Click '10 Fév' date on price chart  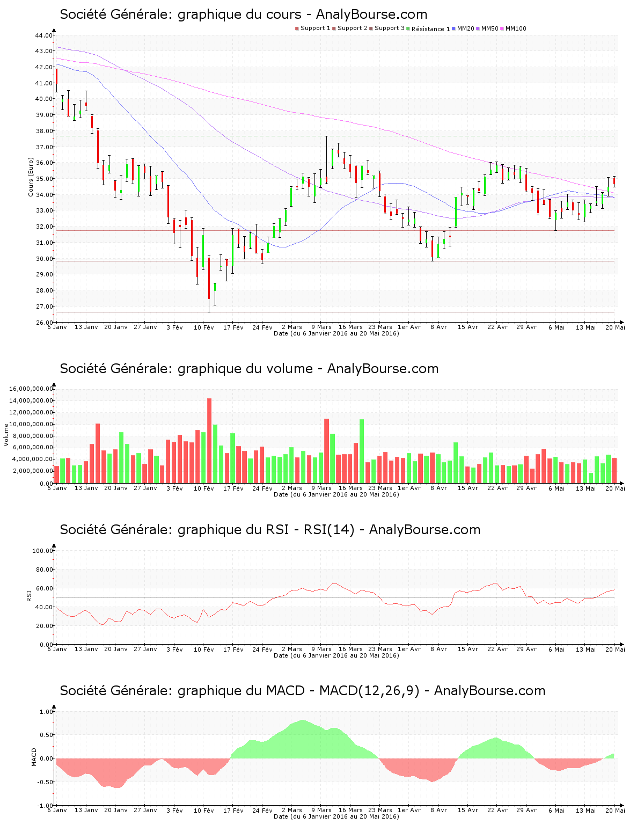(204, 327)
